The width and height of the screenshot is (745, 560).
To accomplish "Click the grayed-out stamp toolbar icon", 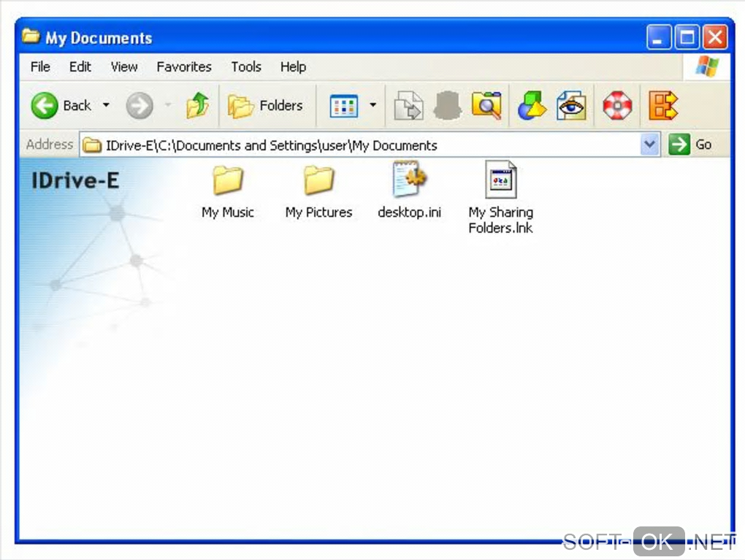I will click(x=447, y=105).
